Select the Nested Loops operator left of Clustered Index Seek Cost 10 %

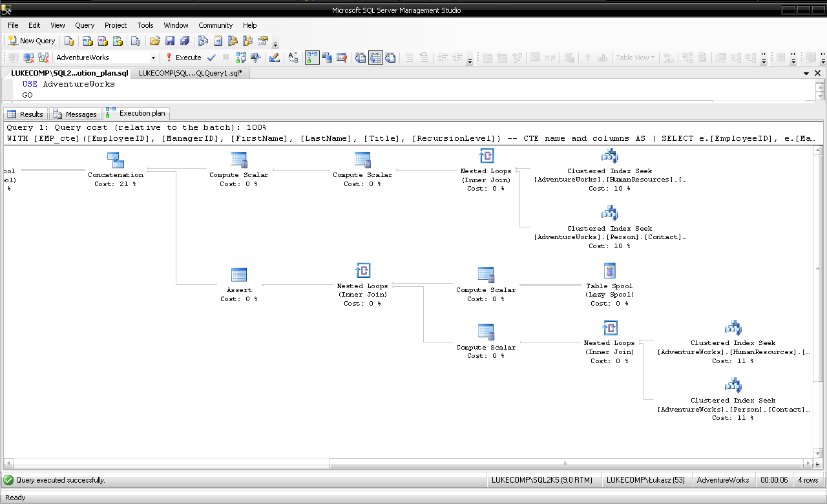pos(486,170)
